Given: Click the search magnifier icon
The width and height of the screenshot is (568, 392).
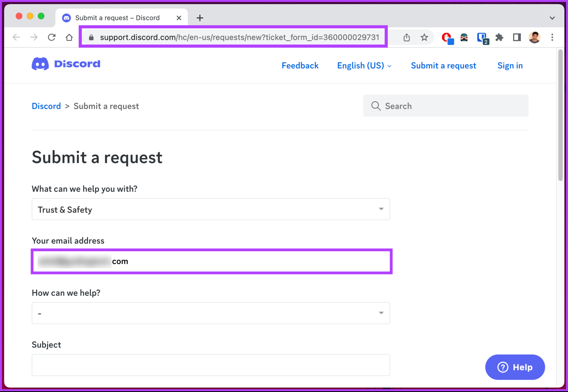Looking at the screenshot, I should (376, 106).
